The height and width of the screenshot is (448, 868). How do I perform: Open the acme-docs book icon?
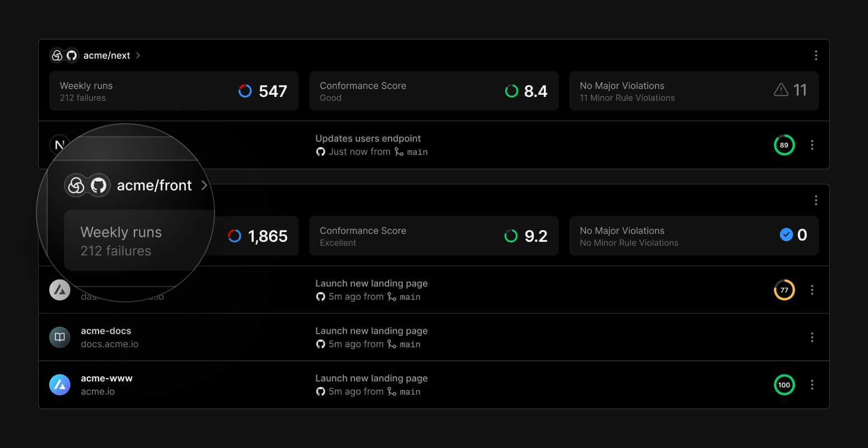[60, 337]
